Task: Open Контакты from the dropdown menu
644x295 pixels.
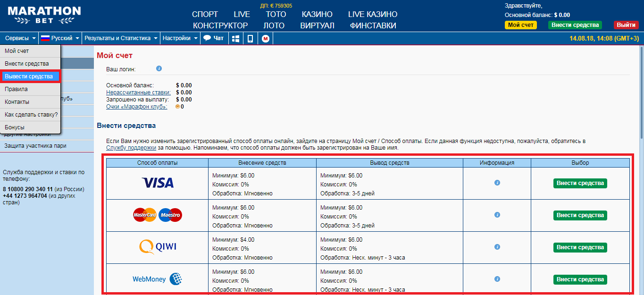Action: (30, 101)
